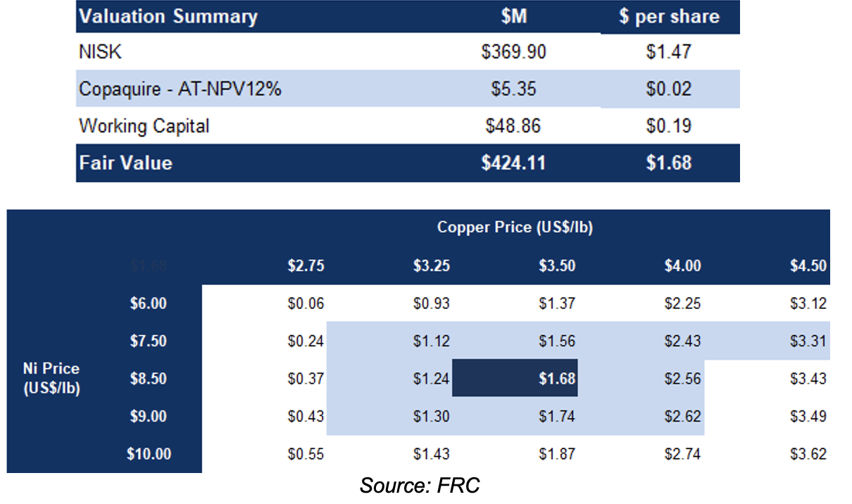Select the Ni Price (US$/lb) label
852x504 pixels.
51,378
